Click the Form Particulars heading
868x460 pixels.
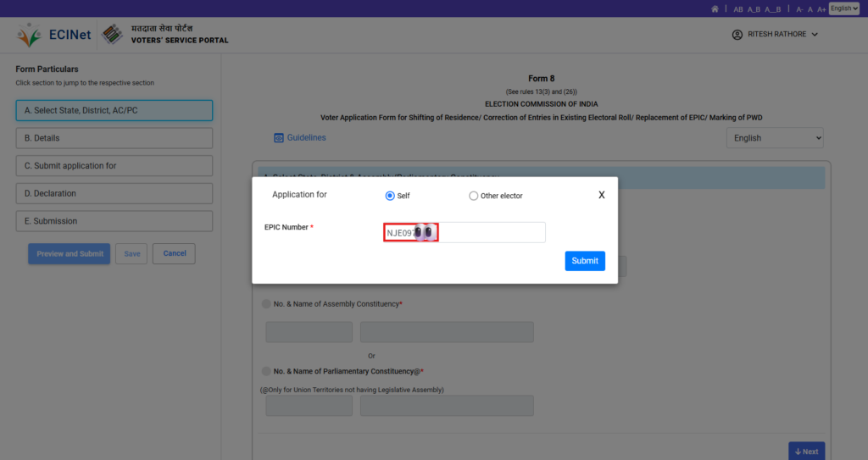tap(47, 69)
